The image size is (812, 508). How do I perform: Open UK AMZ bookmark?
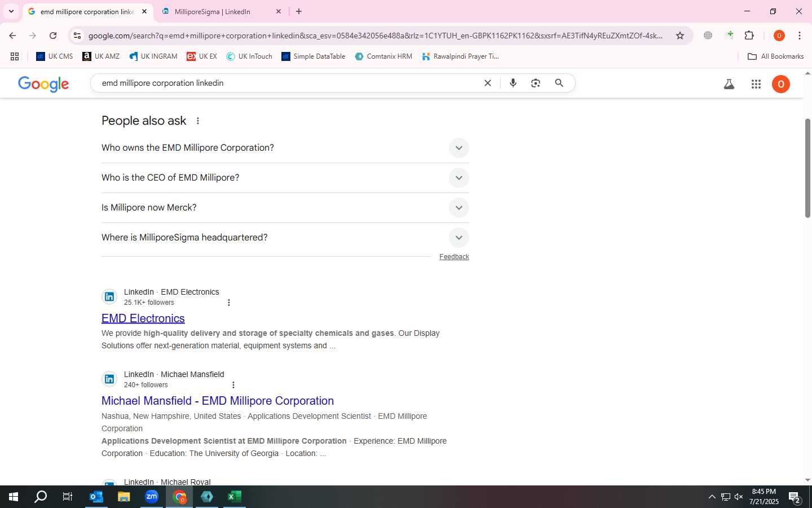pyautogui.click(x=101, y=56)
